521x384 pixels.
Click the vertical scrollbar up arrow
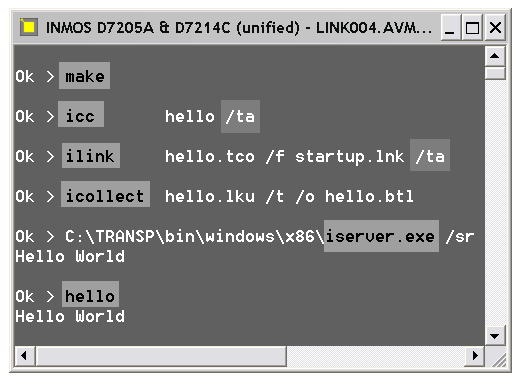pyautogui.click(x=495, y=56)
